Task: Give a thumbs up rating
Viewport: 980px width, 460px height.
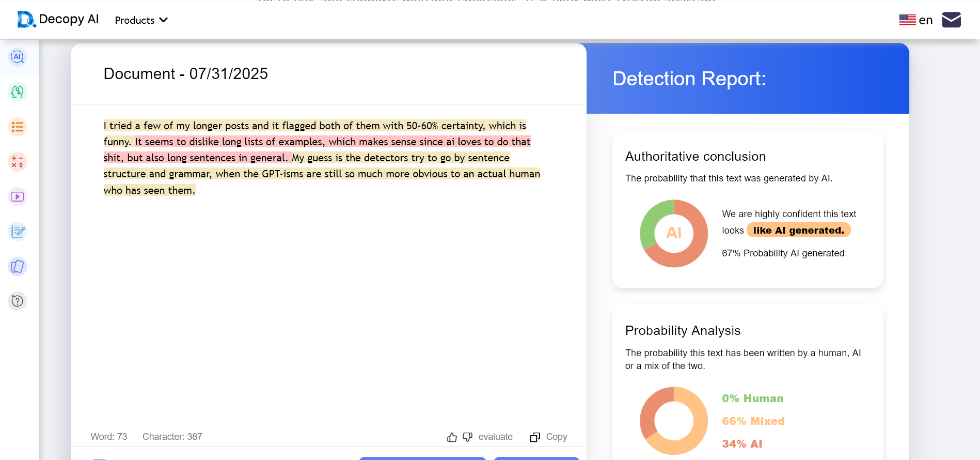Action: coord(452,437)
